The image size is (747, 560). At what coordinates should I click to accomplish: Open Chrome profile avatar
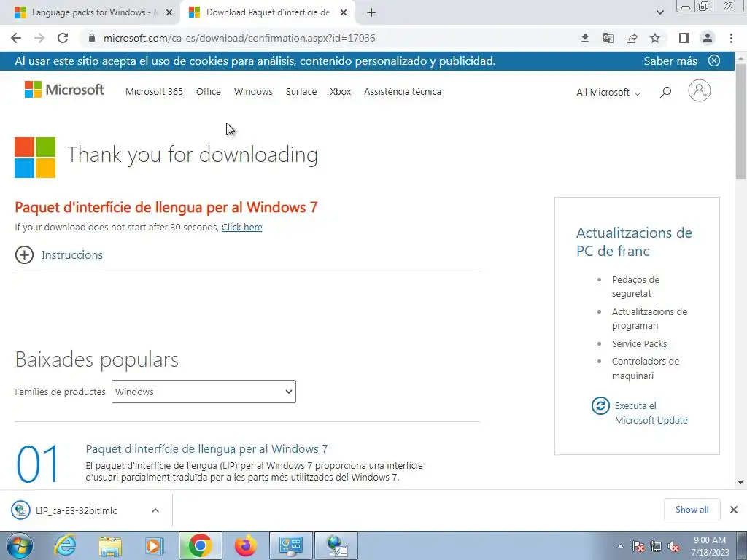[708, 38]
